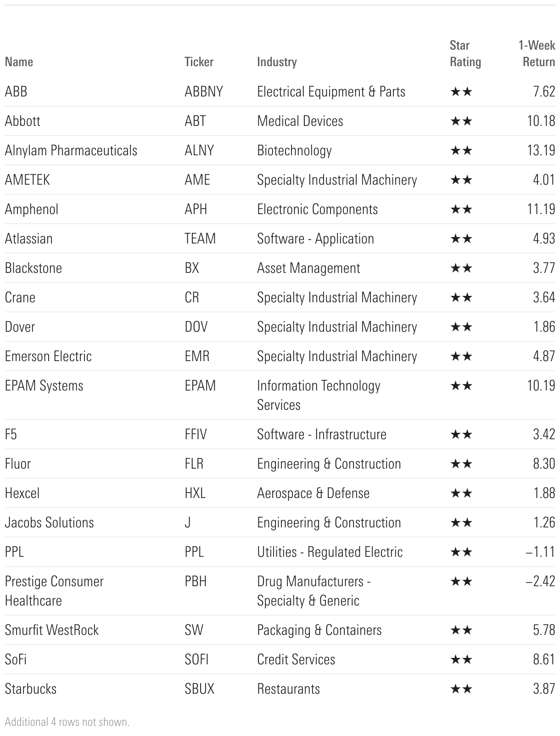Click the Prestige Consumer Healthcare name
The image size is (560, 736).
(x=54, y=591)
